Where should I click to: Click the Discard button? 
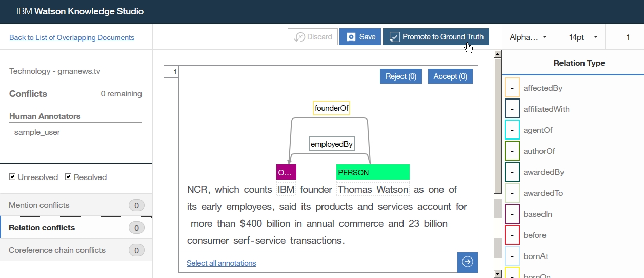(313, 37)
